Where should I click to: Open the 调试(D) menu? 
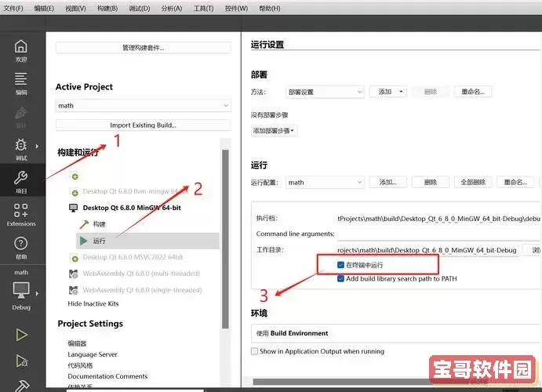140,9
